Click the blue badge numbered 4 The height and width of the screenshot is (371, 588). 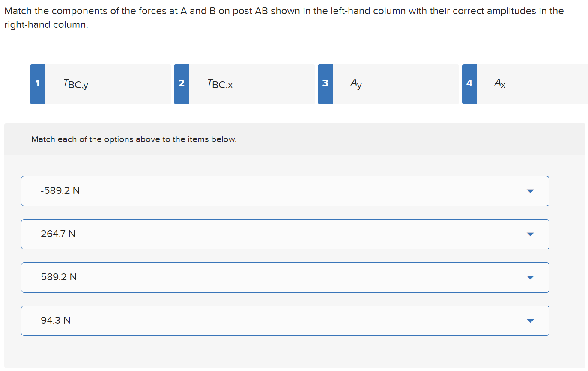click(469, 84)
